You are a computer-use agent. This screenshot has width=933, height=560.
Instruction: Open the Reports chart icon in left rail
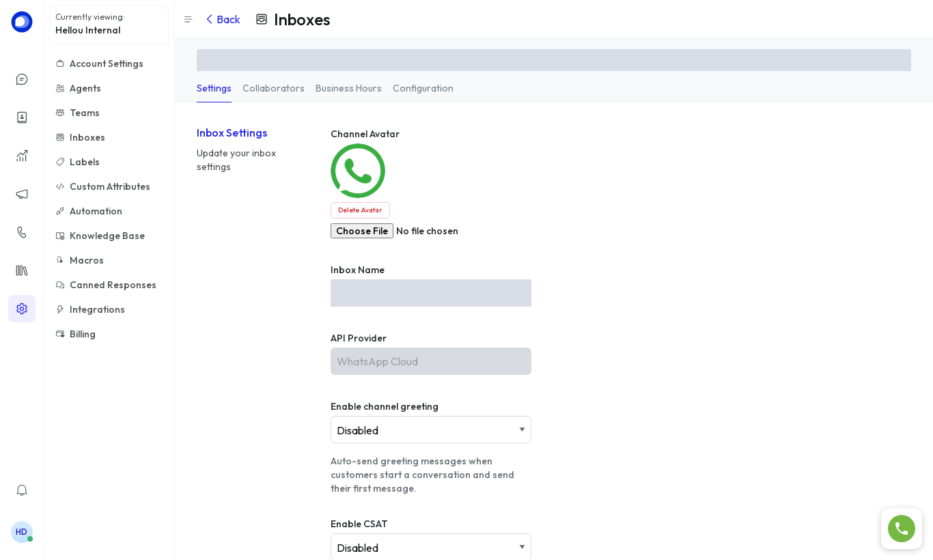(22, 156)
